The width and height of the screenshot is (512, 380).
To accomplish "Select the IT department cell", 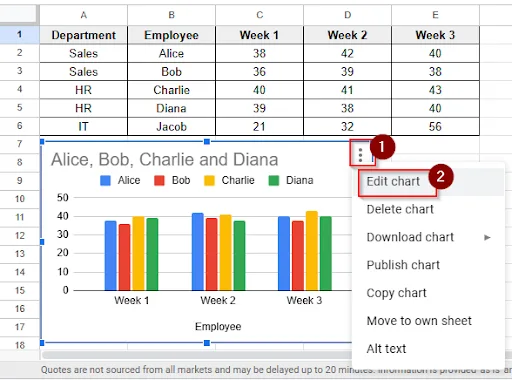I will click(x=83, y=127).
